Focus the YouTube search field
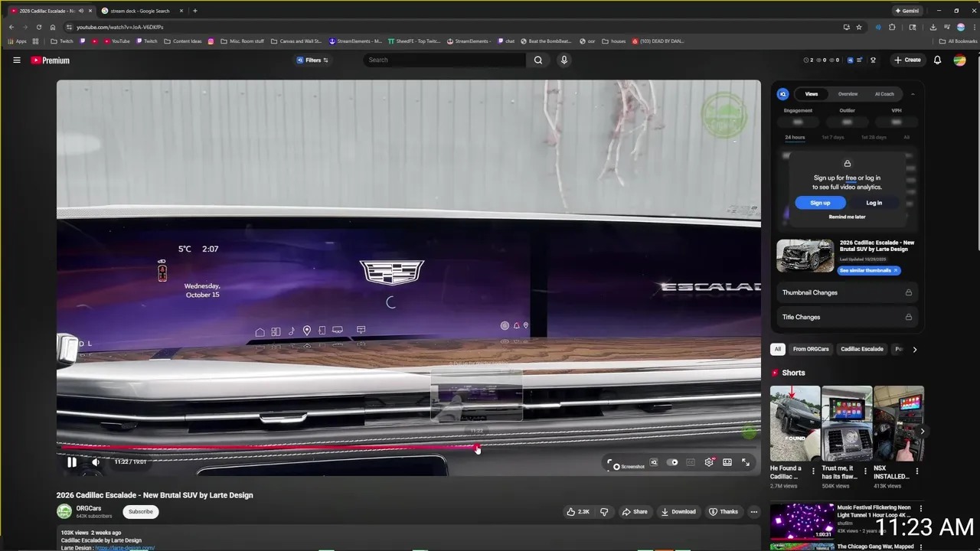 coord(444,60)
